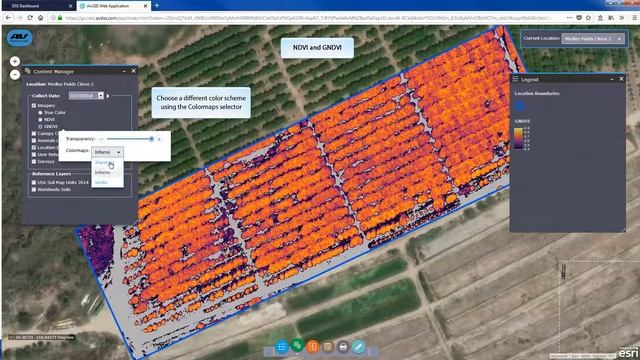Open a new browser tab with plus
Image resolution: width=640 pixels, height=360 pixels.
pos(156,6)
